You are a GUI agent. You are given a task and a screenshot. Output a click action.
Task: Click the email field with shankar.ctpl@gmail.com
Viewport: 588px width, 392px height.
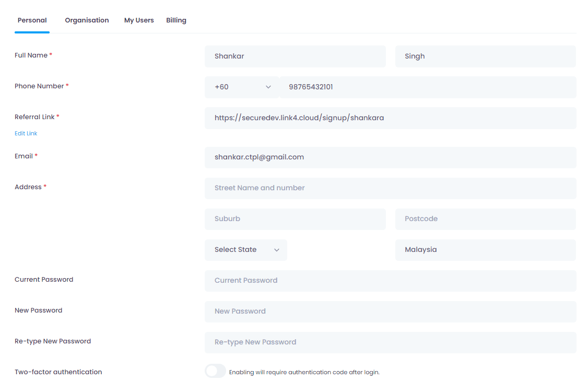[390, 157]
